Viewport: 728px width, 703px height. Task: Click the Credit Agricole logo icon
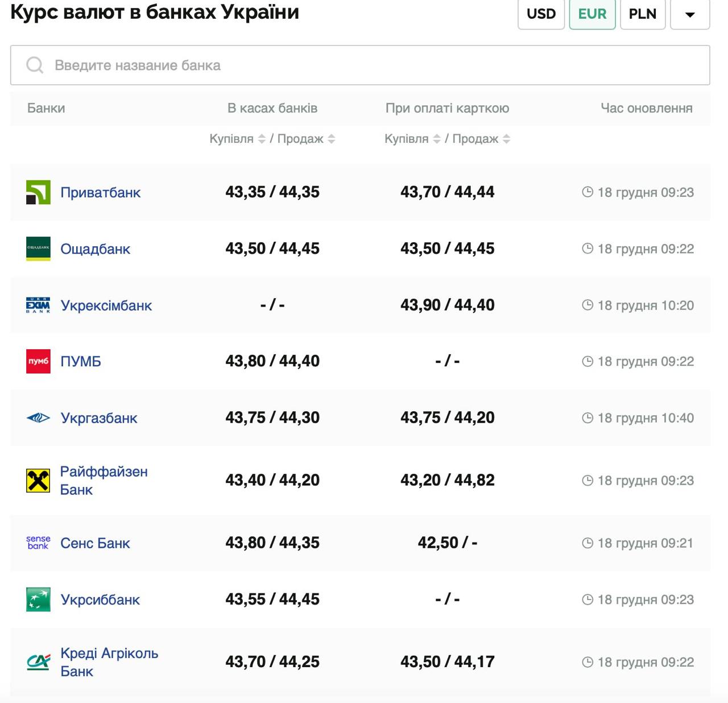(38, 662)
